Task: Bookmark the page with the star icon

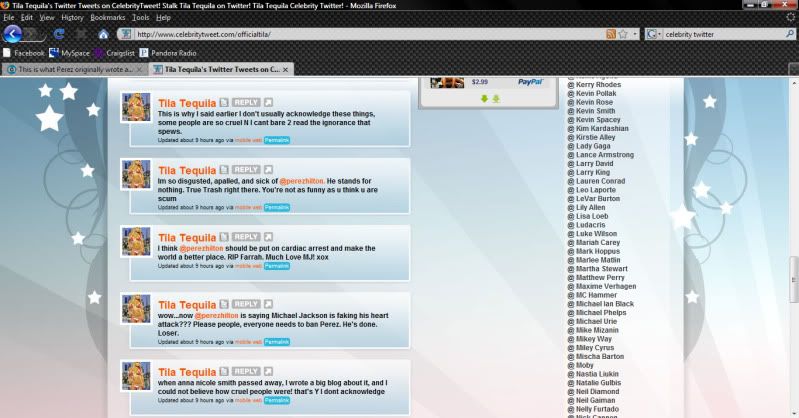Action: pos(623,34)
